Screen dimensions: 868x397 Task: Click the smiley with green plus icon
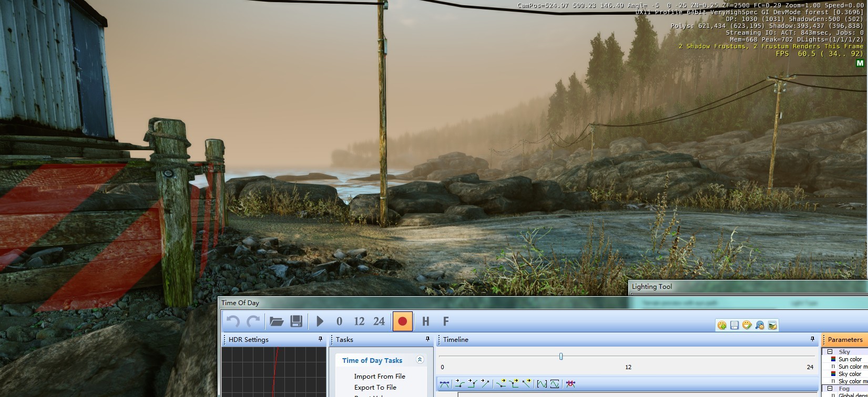tap(722, 325)
